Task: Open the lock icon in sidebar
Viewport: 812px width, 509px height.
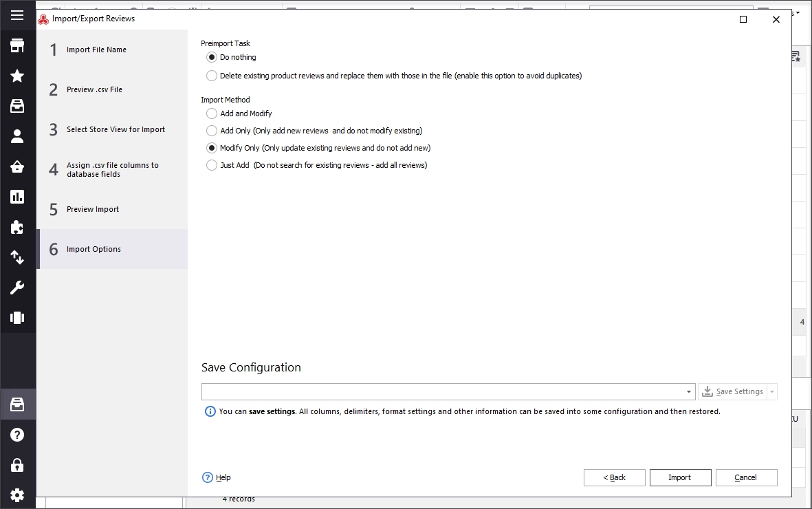Action: pos(17,464)
